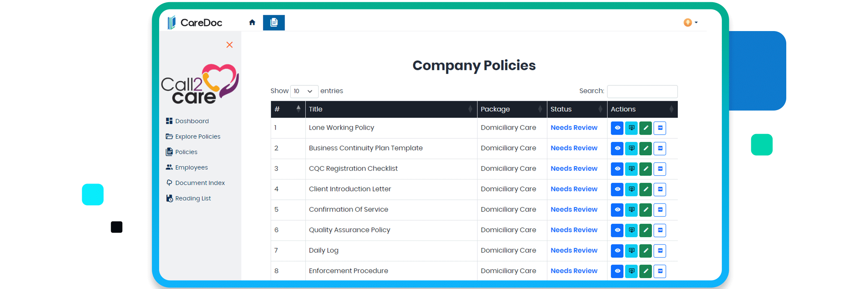Click the white-outlined icon for CQC Registration Checklist
The height and width of the screenshot is (289, 868).
(x=660, y=169)
